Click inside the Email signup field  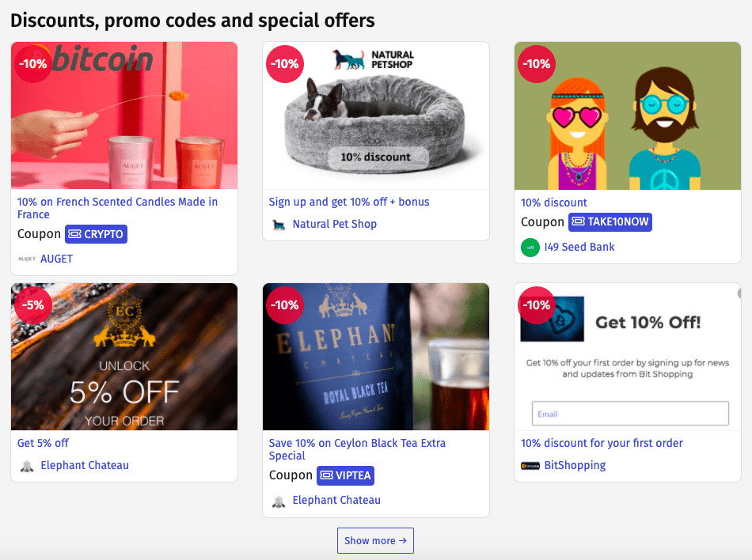(629, 413)
